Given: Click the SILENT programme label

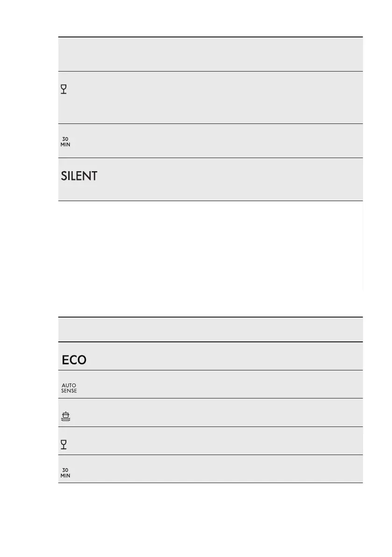Looking at the screenshot, I should click(79, 176).
